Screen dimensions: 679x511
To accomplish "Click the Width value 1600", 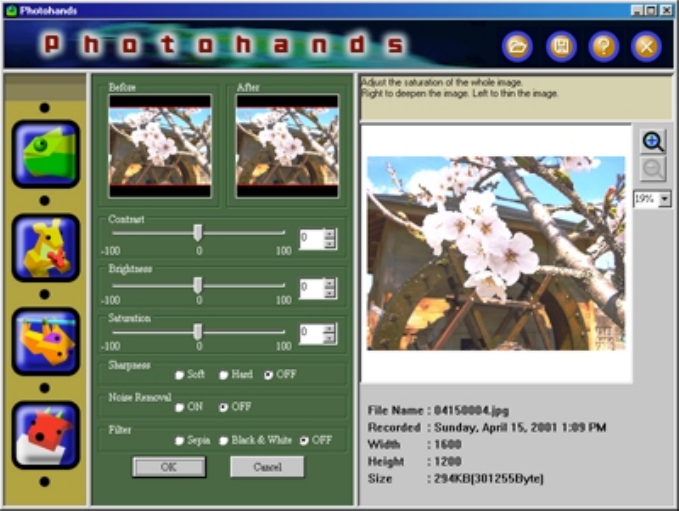I will point(448,444).
